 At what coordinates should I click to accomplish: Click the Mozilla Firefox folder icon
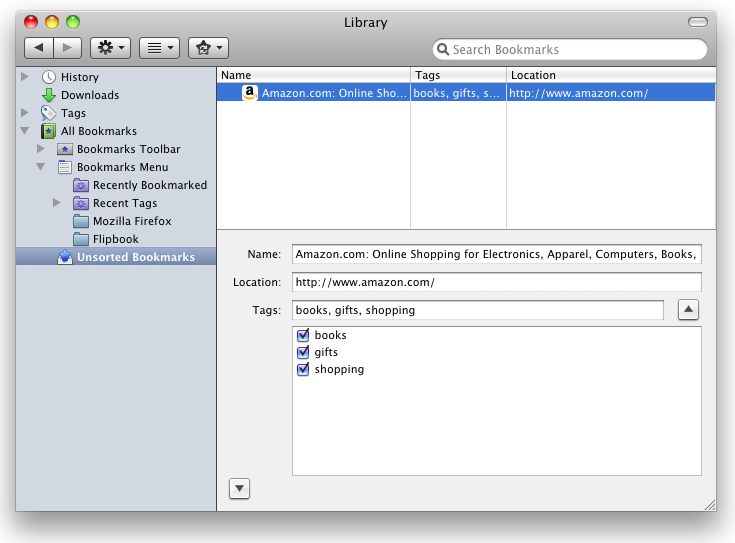(x=81, y=221)
